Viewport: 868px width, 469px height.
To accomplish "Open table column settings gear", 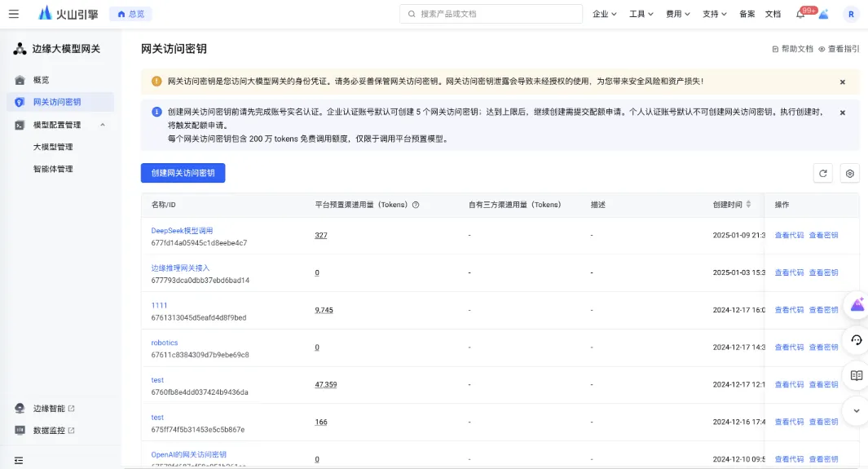I will pos(849,173).
